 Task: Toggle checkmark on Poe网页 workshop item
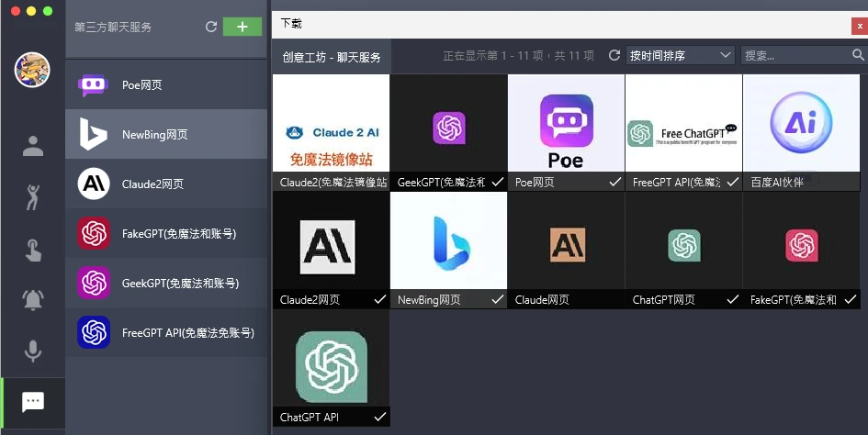[x=615, y=183]
